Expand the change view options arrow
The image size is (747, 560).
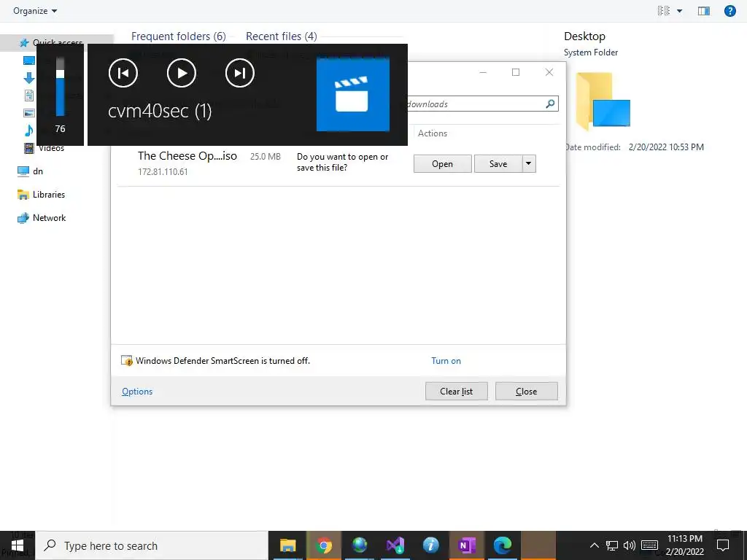pos(680,11)
